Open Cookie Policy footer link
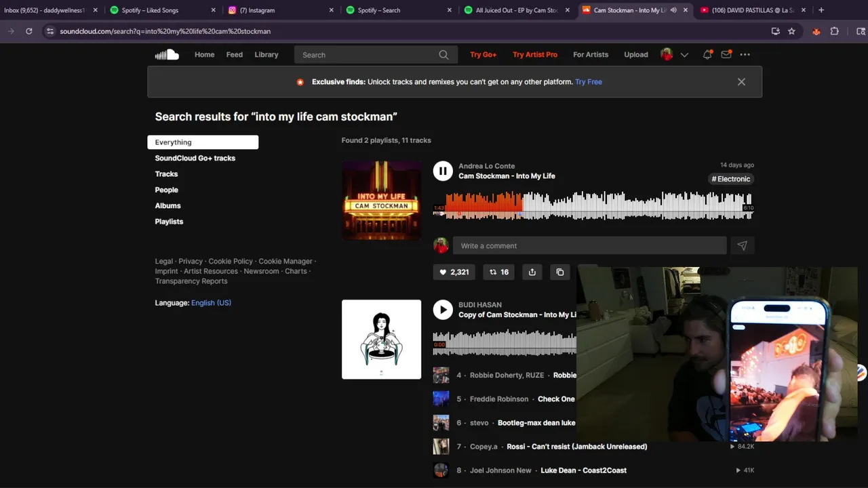Screen dimensions: 868x488 click(x=231, y=262)
